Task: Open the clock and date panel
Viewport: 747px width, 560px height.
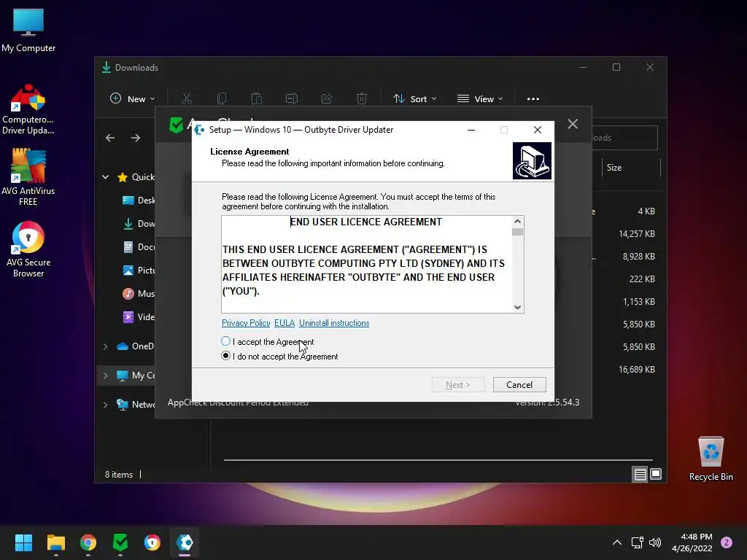Action: point(692,542)
